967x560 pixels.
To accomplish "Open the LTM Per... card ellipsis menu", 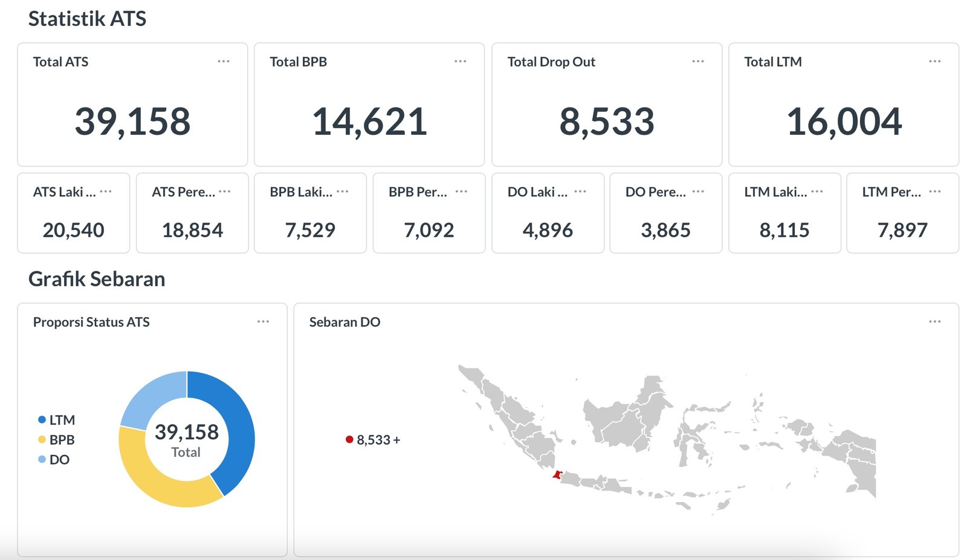I will pyautogui.click(x=935, y=191).
